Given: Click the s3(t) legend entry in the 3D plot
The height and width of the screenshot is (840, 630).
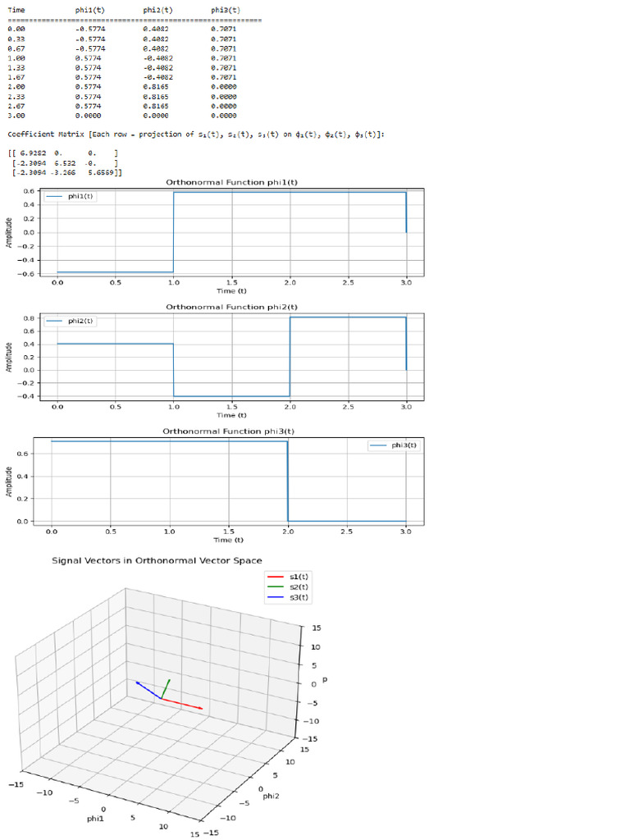Looking at the screenshot, I should [288, 597].
